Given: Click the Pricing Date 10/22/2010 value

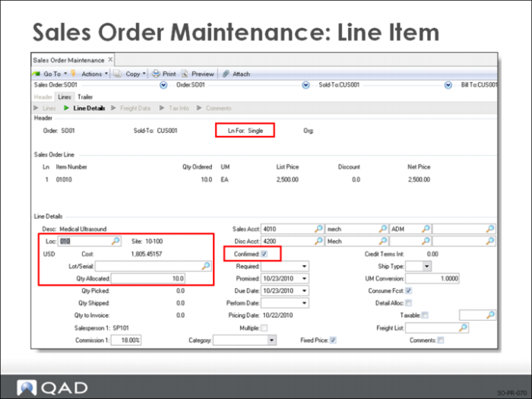Looking at the screenshot, I should 277,315.
